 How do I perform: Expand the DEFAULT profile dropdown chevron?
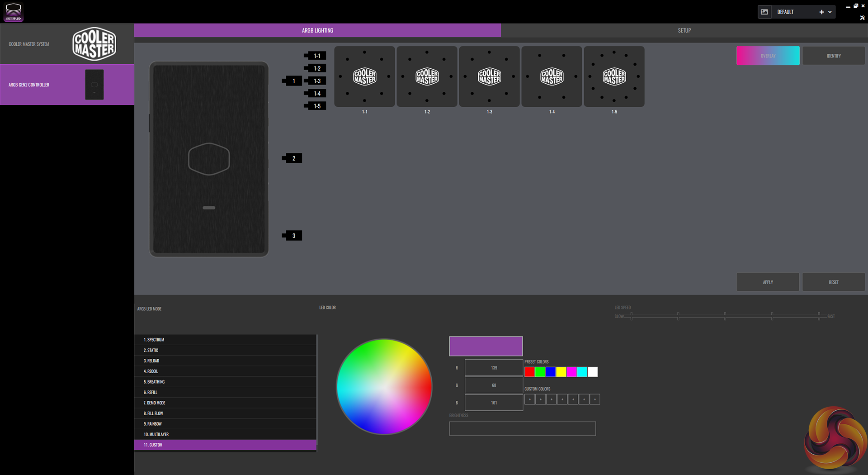tap(830, 12)
